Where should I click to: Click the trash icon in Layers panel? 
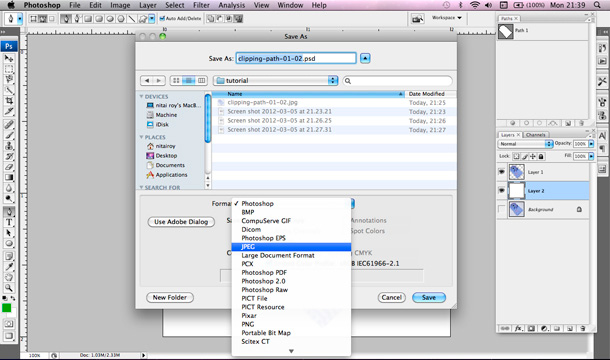[582, 328]
